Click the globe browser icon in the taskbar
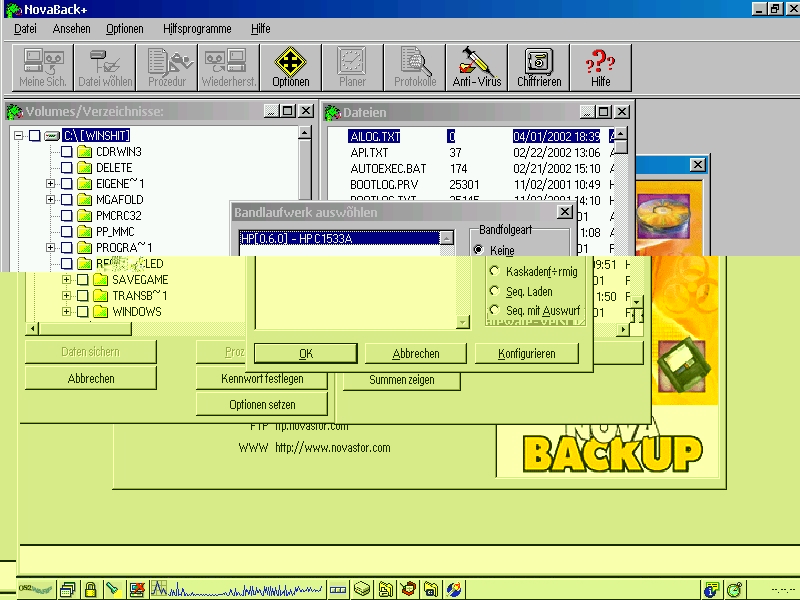 454,590
